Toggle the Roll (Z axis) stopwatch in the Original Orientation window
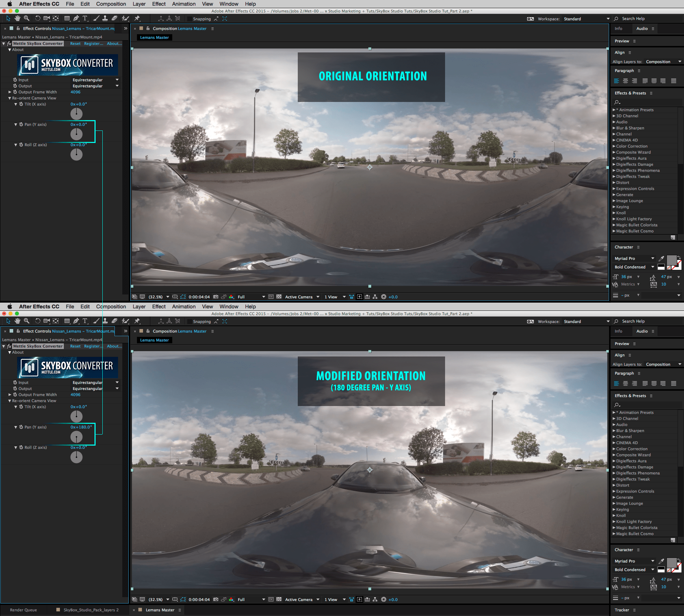Image resolution: width=684 pixels, height=616 pixels. point(21,145)
